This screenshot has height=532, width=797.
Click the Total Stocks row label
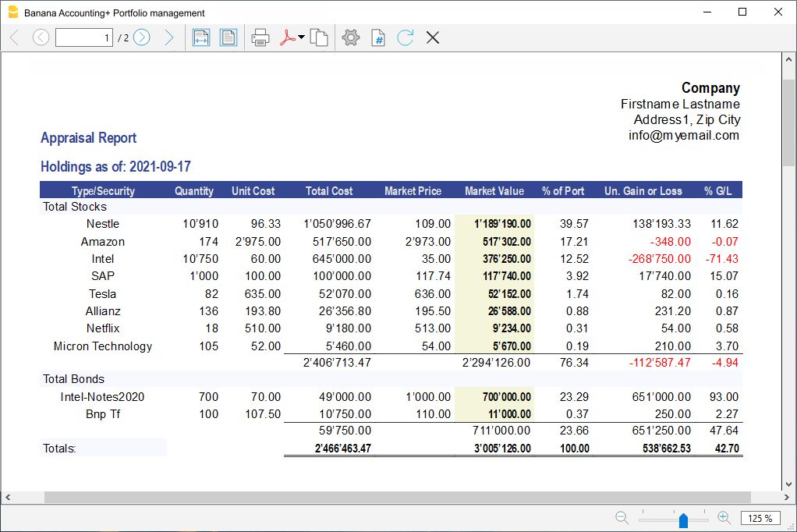[75, 207]
